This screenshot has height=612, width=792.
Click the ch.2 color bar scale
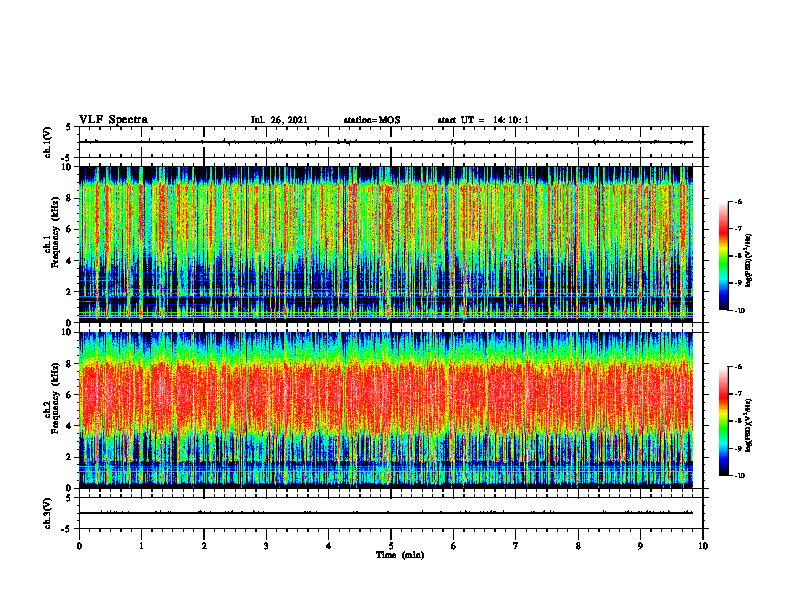click(723, 421)
